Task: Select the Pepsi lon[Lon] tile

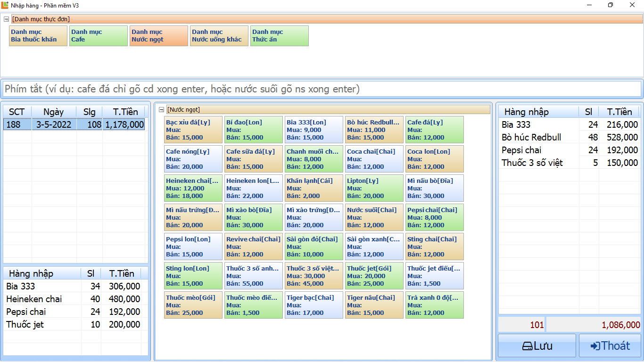Action: [x=193, y=247]
